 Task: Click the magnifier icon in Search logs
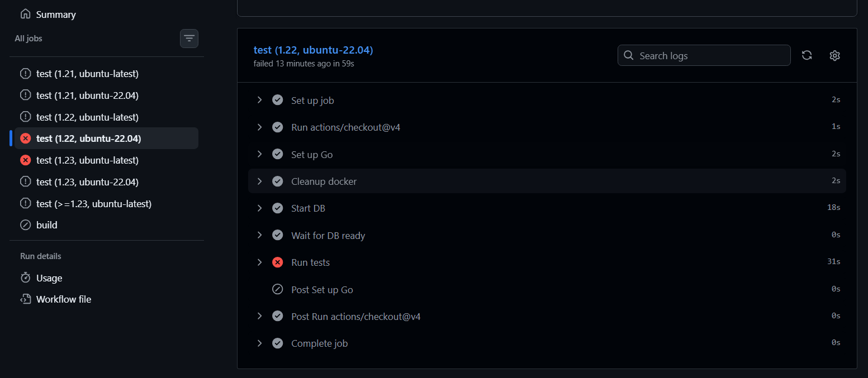coord(629,56)
